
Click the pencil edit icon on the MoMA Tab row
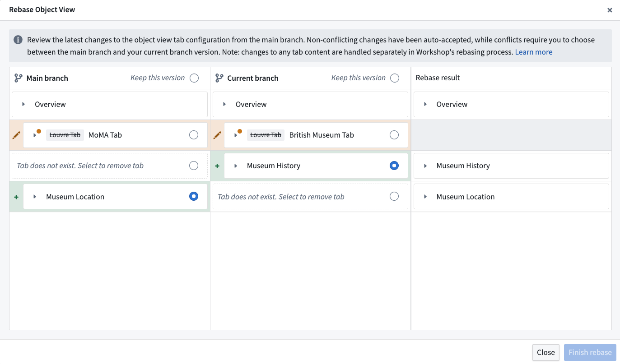pyautogui.click(x=16, y=134)
